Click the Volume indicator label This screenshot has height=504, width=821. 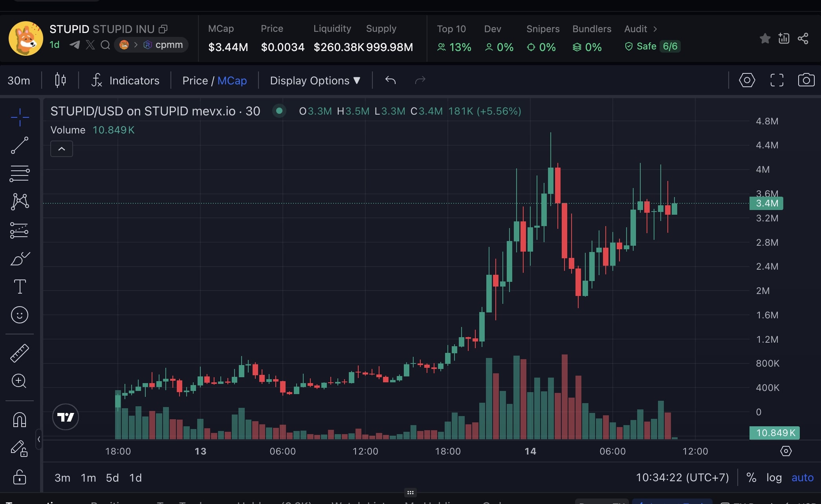(x=68, y=130)
